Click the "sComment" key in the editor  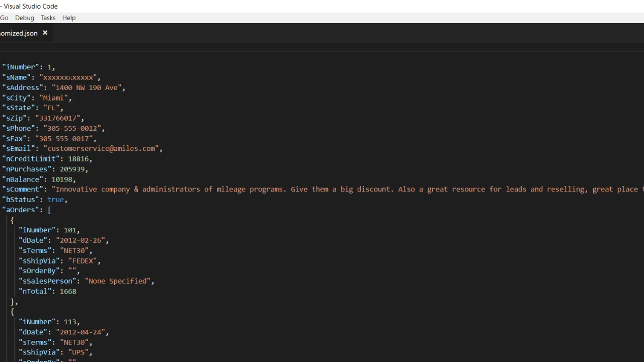(23, 189)
